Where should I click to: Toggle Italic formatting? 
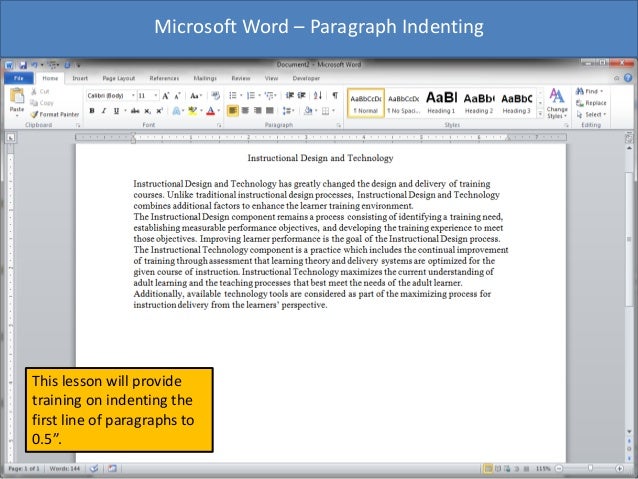pyautogui.click(x=103, y=111)
